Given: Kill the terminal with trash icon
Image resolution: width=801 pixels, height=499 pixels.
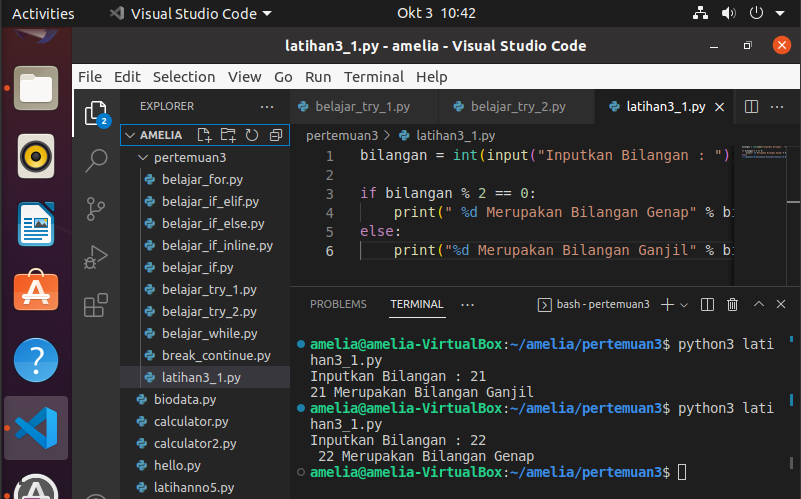Looking at the screenshot, I should (733, 305).
